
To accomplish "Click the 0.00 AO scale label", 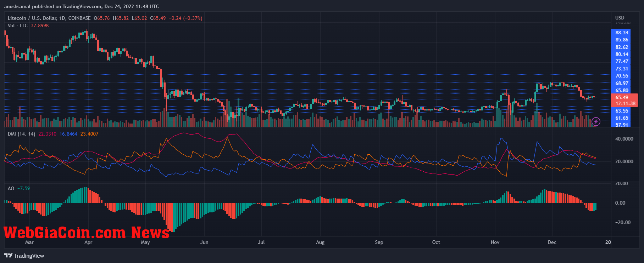I will [620, 203].
